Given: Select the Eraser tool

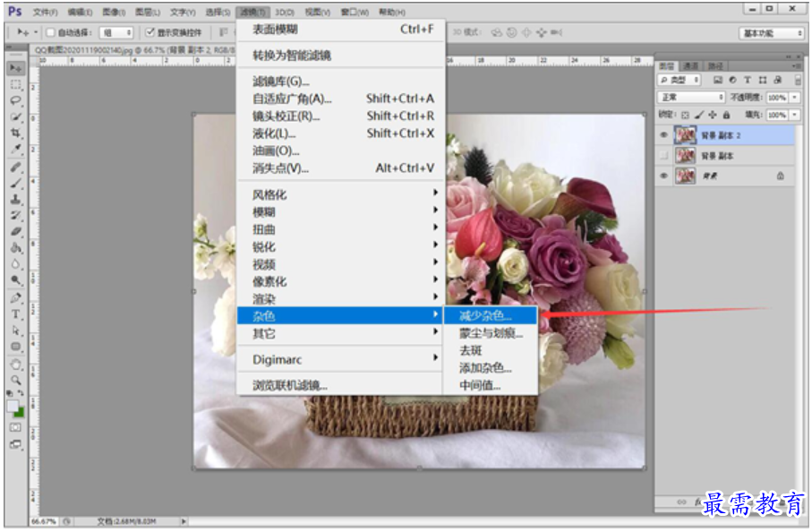Looking at the screenshot, I should coord(16,232).
